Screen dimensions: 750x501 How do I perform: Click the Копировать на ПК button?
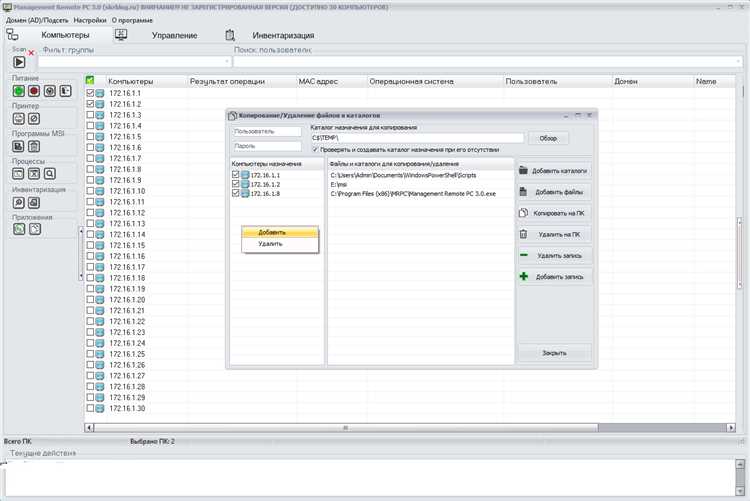click(x=554, y=213)
